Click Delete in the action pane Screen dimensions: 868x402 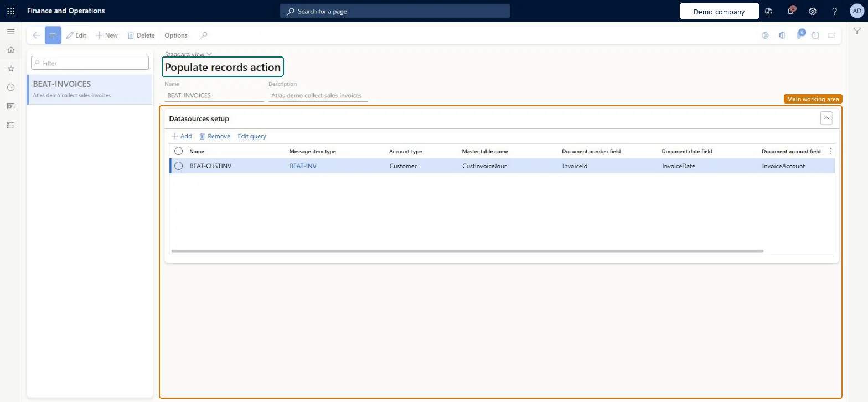141,35
